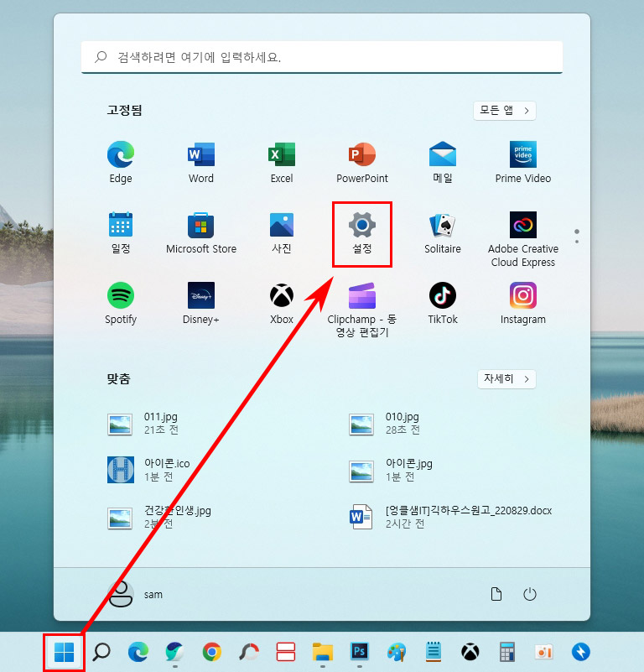Expand recommendations with 자세히 button

tap(506, 379)
